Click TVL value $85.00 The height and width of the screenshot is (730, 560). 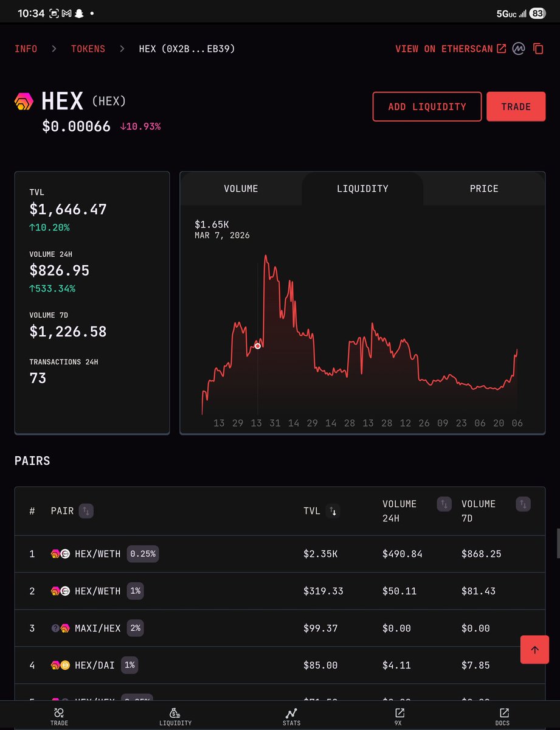(x=320, y=665)
